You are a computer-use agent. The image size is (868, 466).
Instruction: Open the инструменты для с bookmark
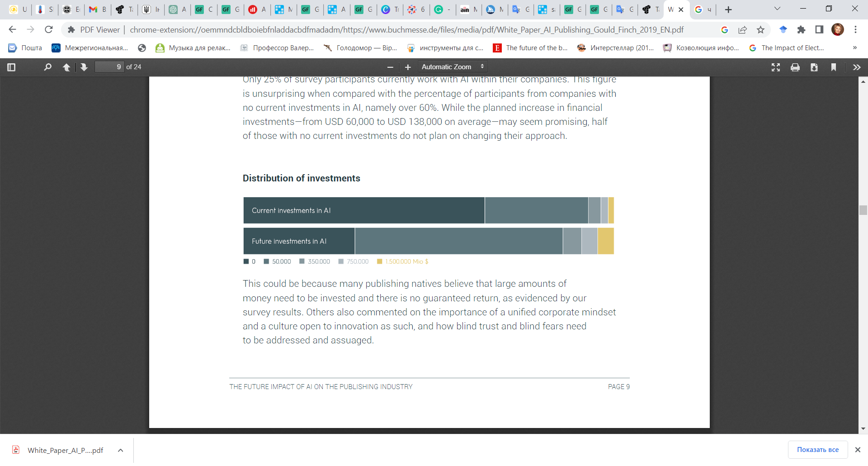445,48
